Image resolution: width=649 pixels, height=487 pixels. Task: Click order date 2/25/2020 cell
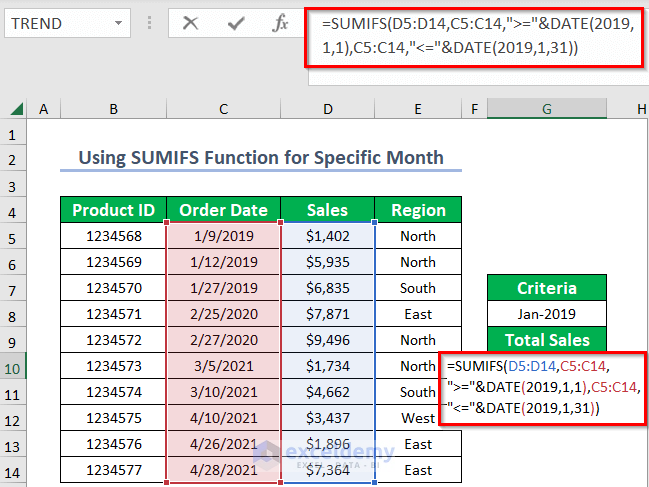223,314
